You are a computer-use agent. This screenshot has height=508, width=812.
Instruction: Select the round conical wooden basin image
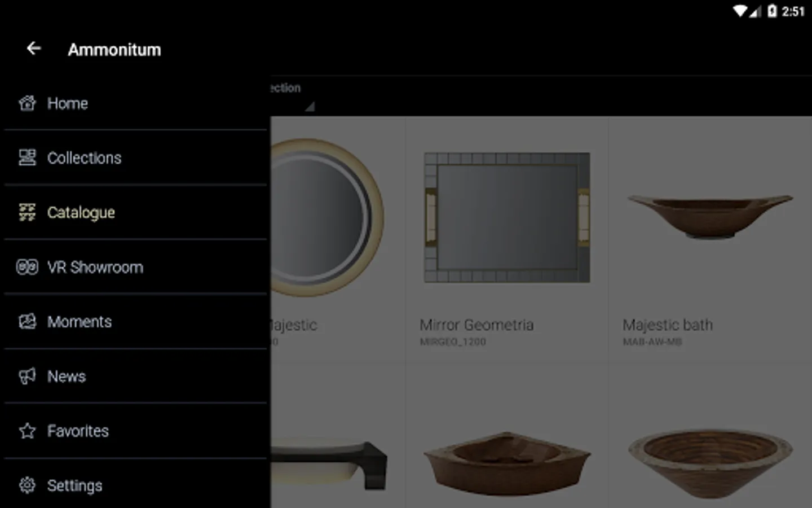pos(710,463)
